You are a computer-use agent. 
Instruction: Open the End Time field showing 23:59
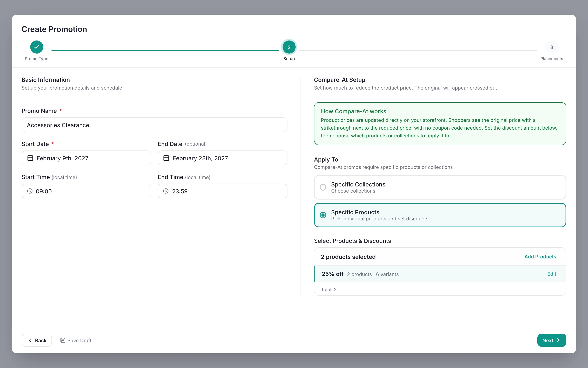tap(222, 191)
